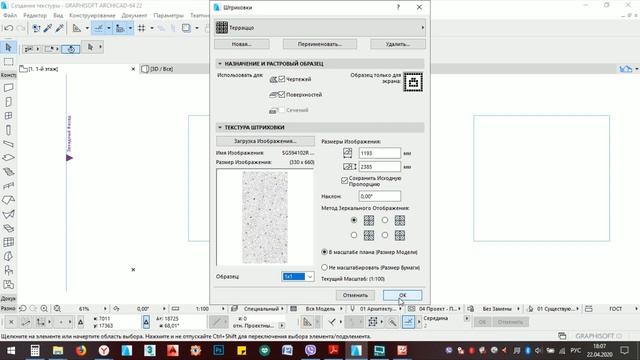Collapse the Назначение и растровый образец section
This screenshot has width=640, height=360.
(x=220, y=64)
